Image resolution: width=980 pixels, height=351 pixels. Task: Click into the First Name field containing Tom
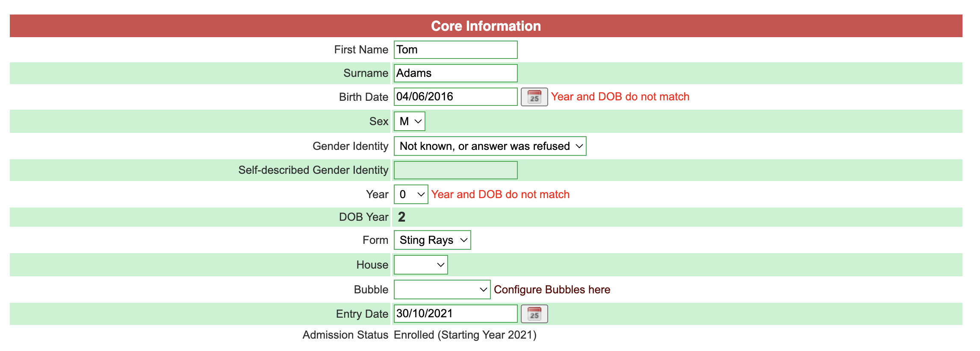[455, 50]
